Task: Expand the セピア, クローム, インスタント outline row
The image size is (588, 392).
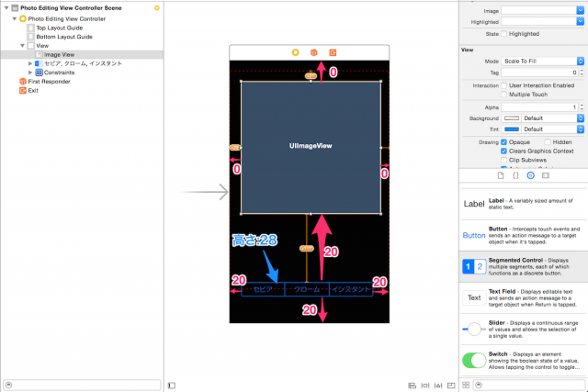Action: [x=30, y=63]
